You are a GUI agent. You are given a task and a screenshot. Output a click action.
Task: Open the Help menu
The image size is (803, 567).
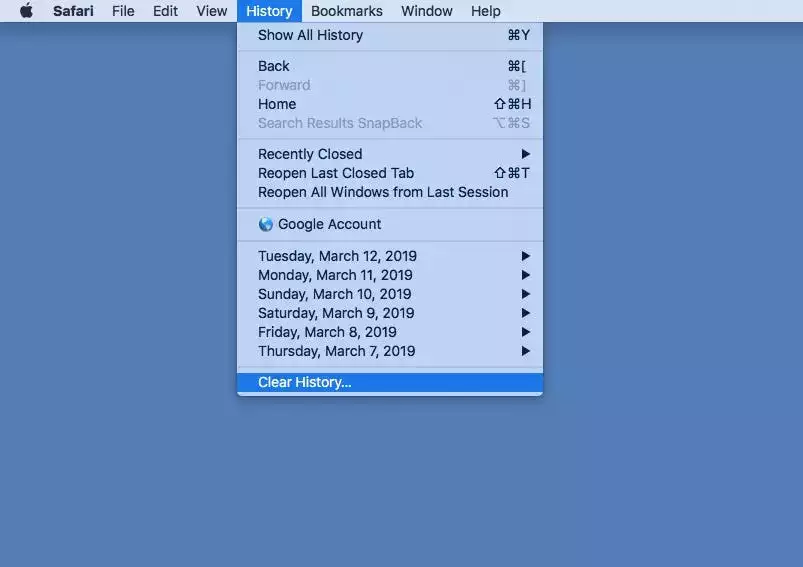click(x=485, y=11)
